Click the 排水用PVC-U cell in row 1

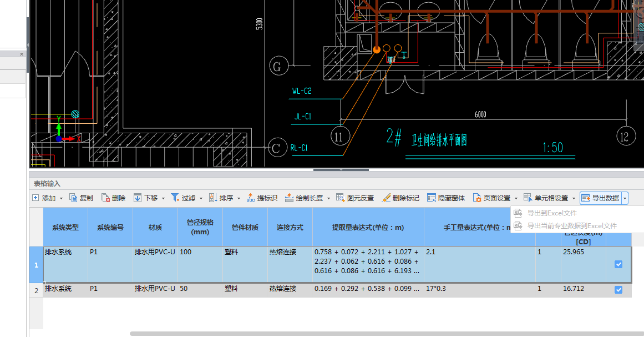click(155, 265)
